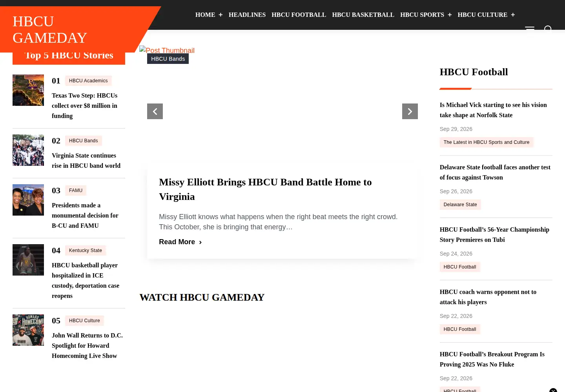
Task: Read the Michael Vick Norfolk State article
Action: click(493, 110)
